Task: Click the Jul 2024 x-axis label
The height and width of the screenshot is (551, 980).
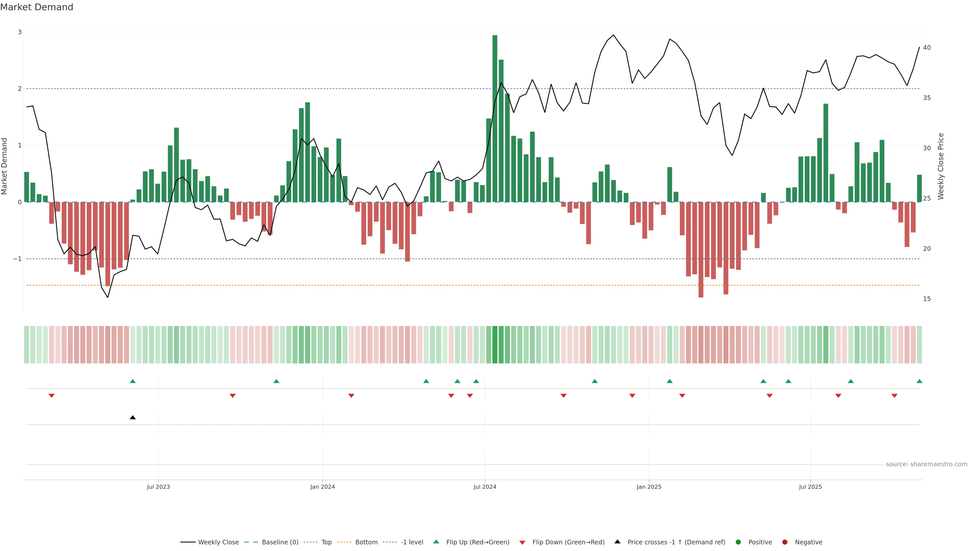Action: tap(485, 487)
